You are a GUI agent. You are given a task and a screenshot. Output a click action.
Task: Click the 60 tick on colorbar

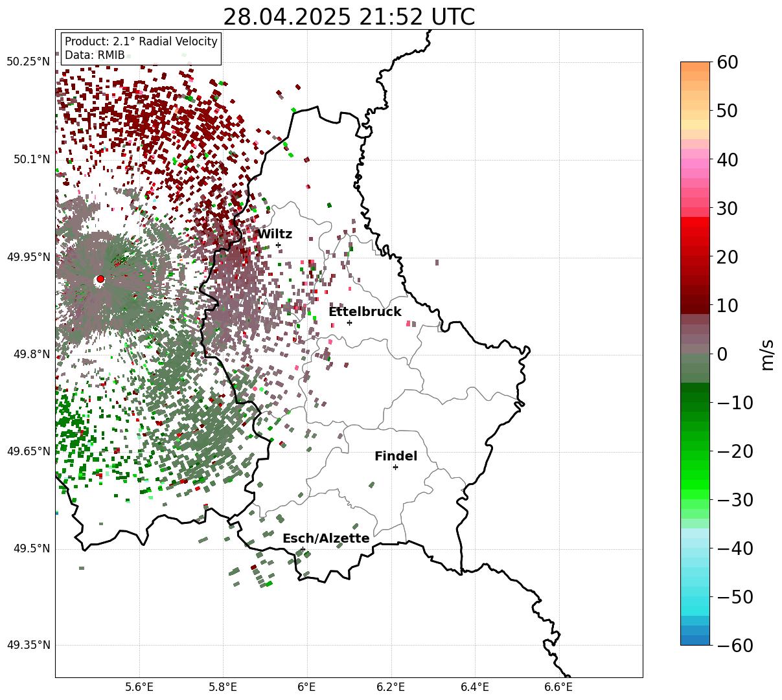click(729, 62)
